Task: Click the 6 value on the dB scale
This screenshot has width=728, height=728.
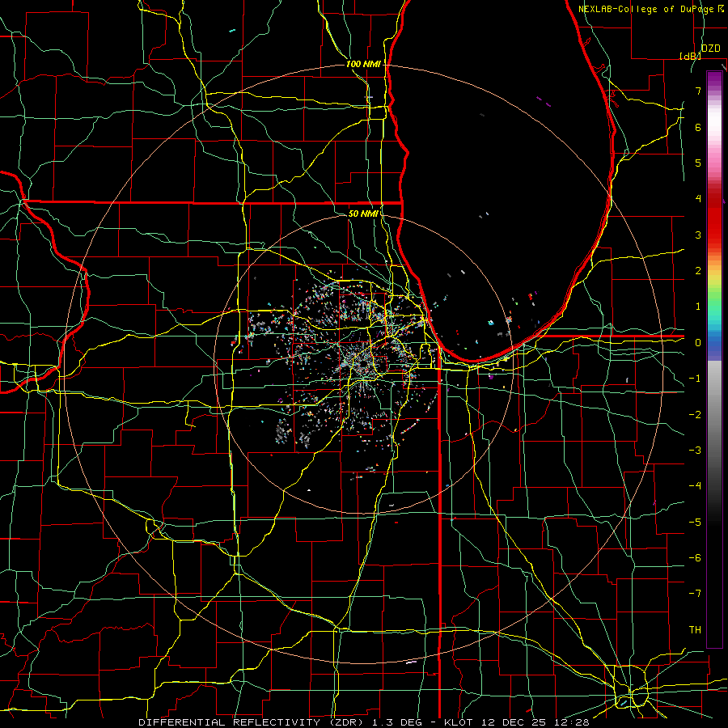Action: tap(698, 127)
